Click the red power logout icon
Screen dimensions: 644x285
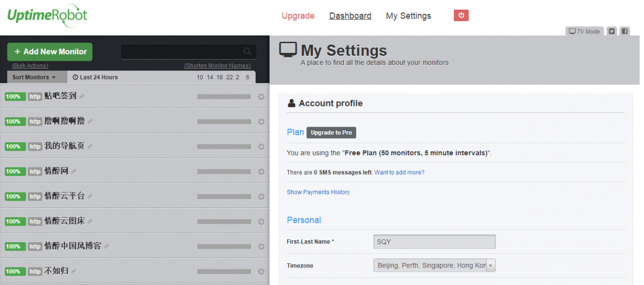pyautogui.click(x=461, y=16)
